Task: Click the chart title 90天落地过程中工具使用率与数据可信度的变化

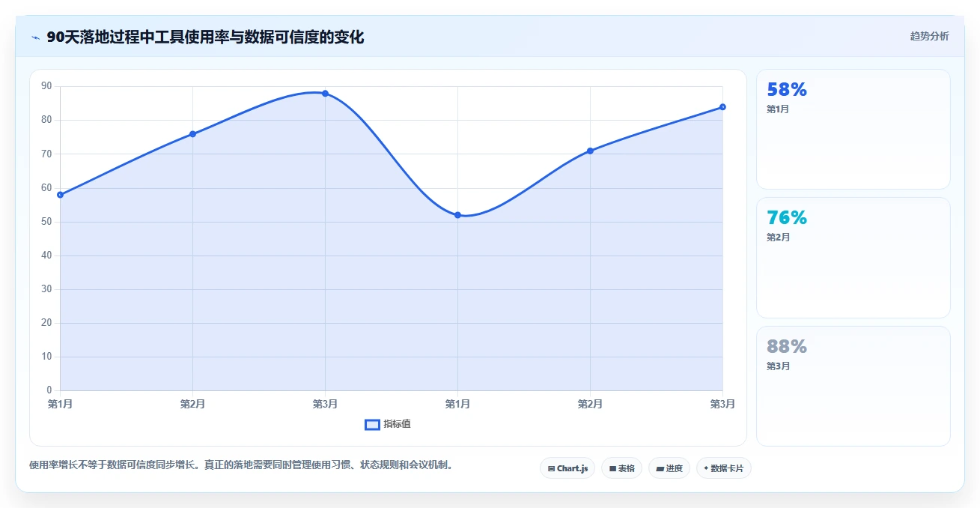Action: point(205,37)
